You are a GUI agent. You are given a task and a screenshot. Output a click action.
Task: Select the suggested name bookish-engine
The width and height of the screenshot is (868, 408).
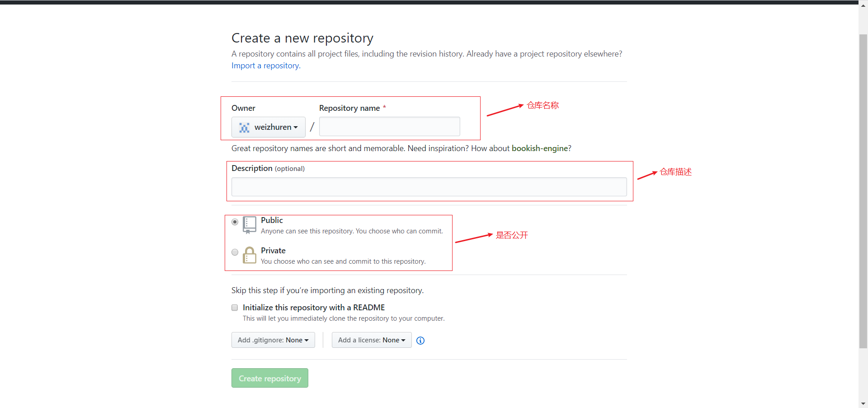pyautogui.click(x=540, y=148)
